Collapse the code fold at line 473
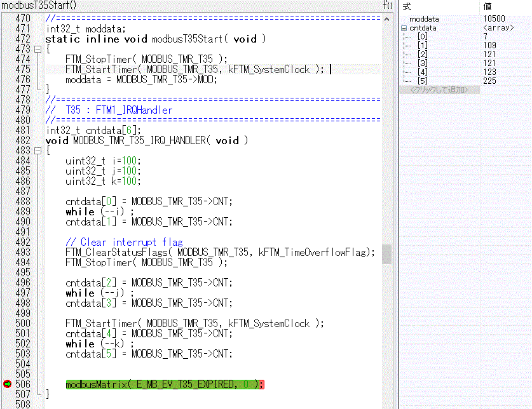Viewport: 532px width, 409px height. pyautogui.click(x=38, y=49)
